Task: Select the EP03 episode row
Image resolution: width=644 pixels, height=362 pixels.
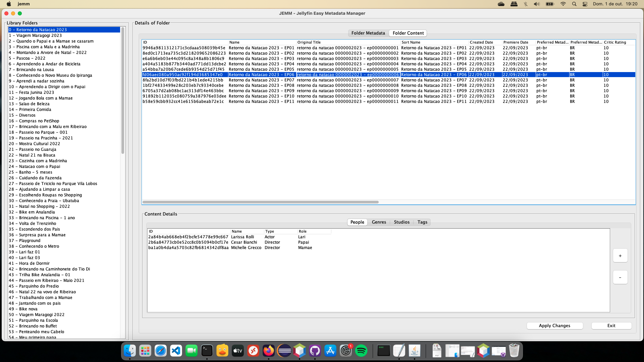Action: point(262,59)
